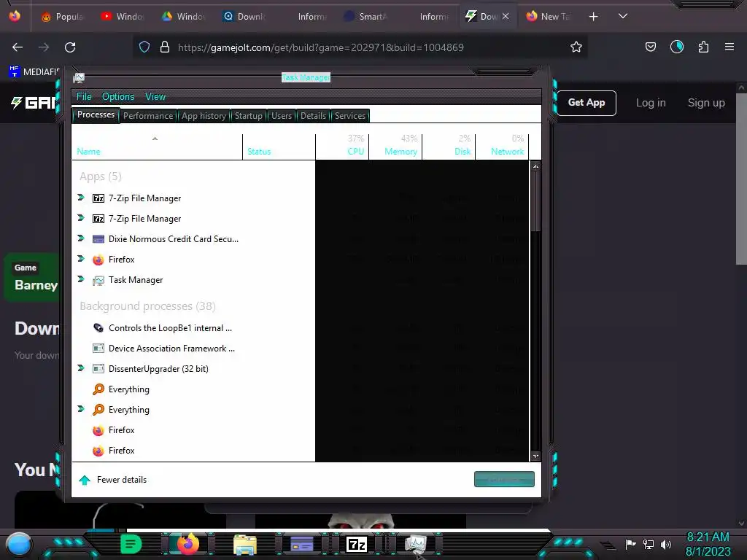Click the taskbar clock 8:21 AM
The height and width of the screenshot is (560, 747).
point(708,537)
